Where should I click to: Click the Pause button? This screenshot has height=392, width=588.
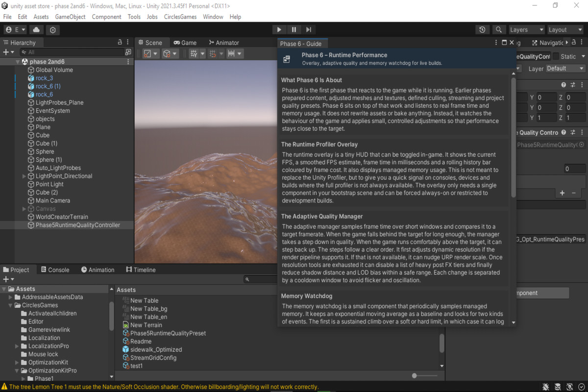[294, 30]
